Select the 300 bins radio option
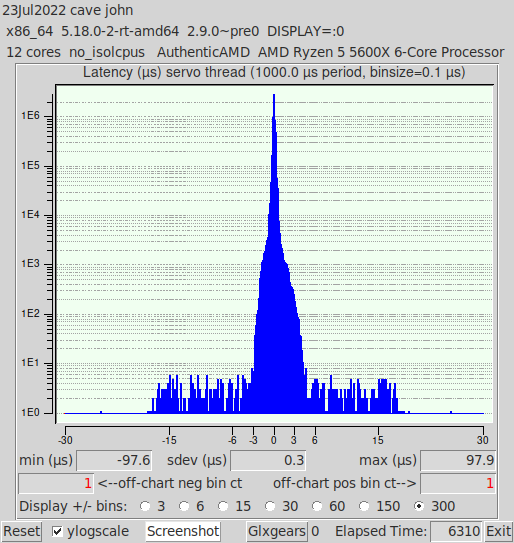The width and height of the screenshot is (514, 543). (419, 506)
